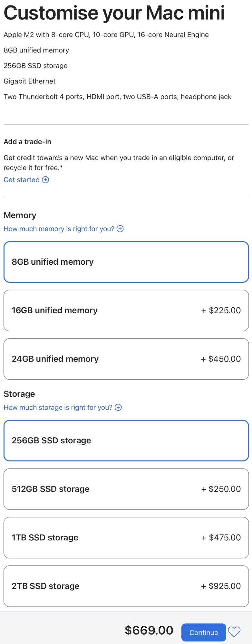Click the $669.00 total price
252x644 pixels.
(x=149, y=630)
